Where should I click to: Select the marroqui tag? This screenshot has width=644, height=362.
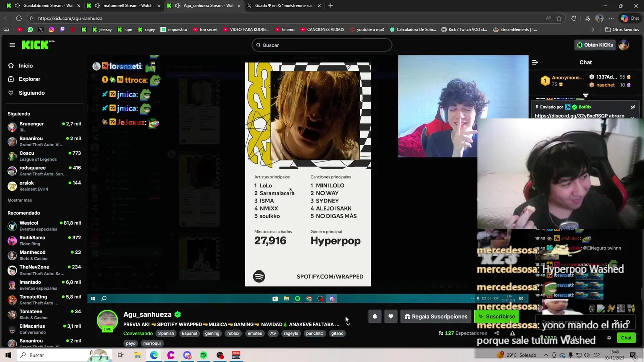[x=152, y=343]
